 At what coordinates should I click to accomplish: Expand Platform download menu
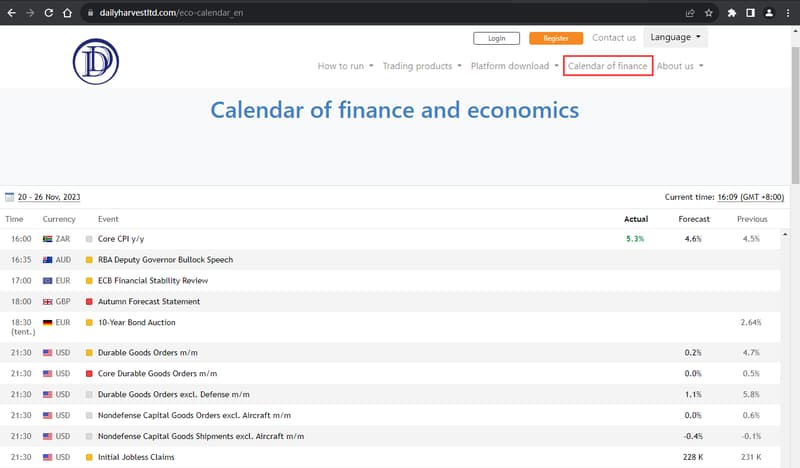click(514, 66)
